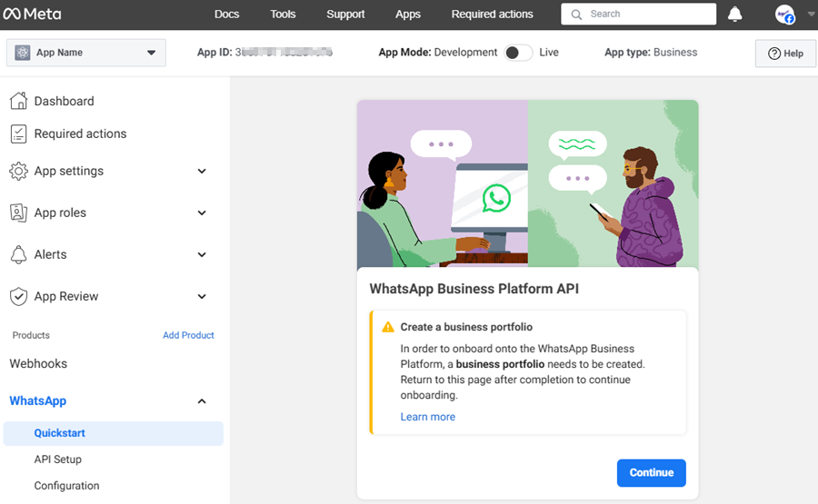Open the account dropdown arrow at top right

point(811,14)
